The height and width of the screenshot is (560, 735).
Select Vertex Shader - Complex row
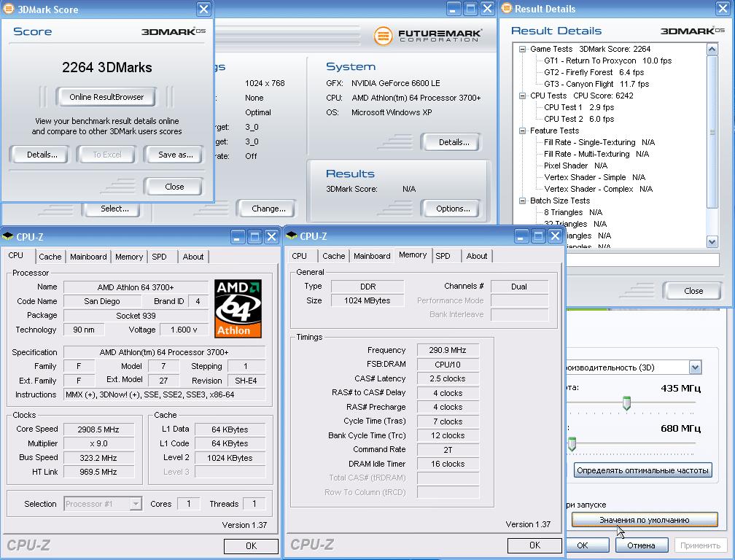(x=598, y=189)
